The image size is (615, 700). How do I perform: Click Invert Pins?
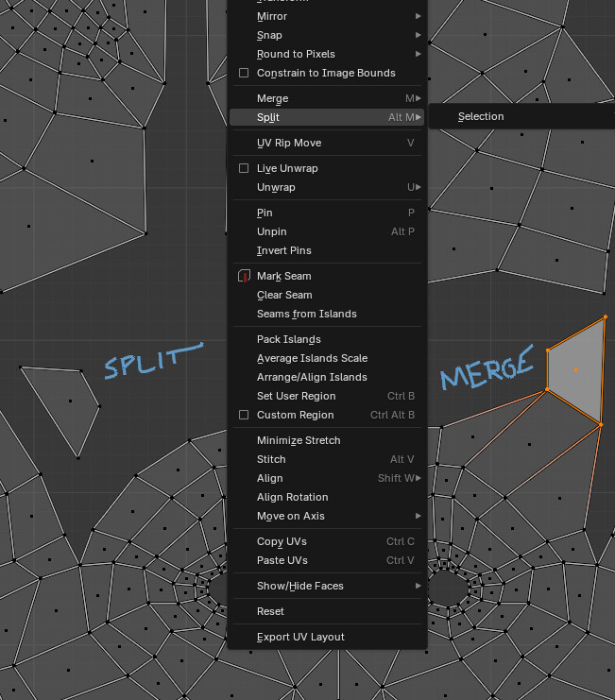pyautogui.click(x=327, y=250)
